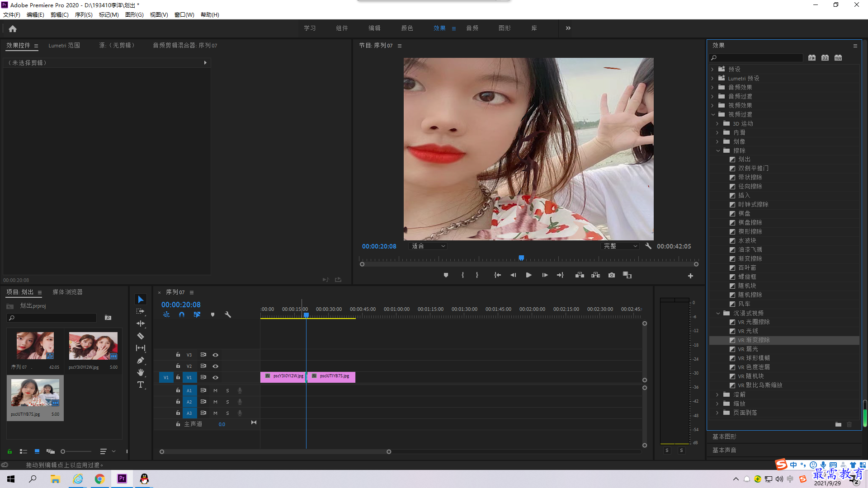The width and height of the screenshot is (868, 488).
Task: Click the Extract button
Action: (595, 275)
